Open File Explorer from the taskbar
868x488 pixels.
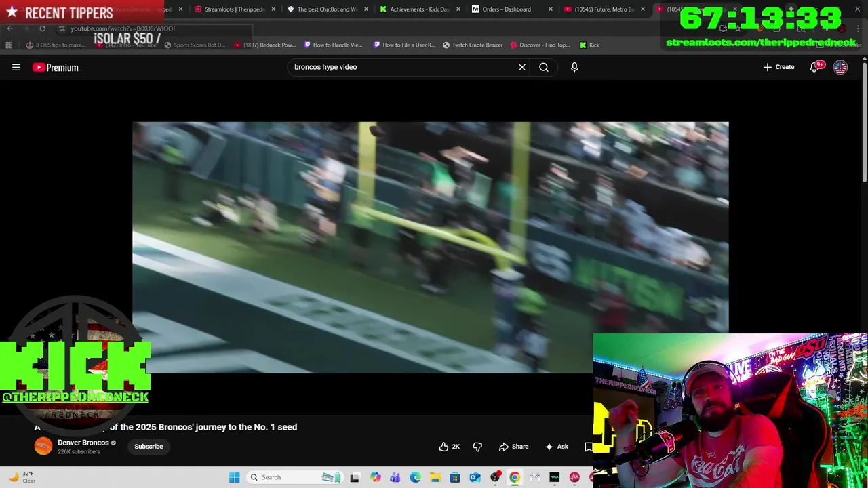(x=435, y=477)
